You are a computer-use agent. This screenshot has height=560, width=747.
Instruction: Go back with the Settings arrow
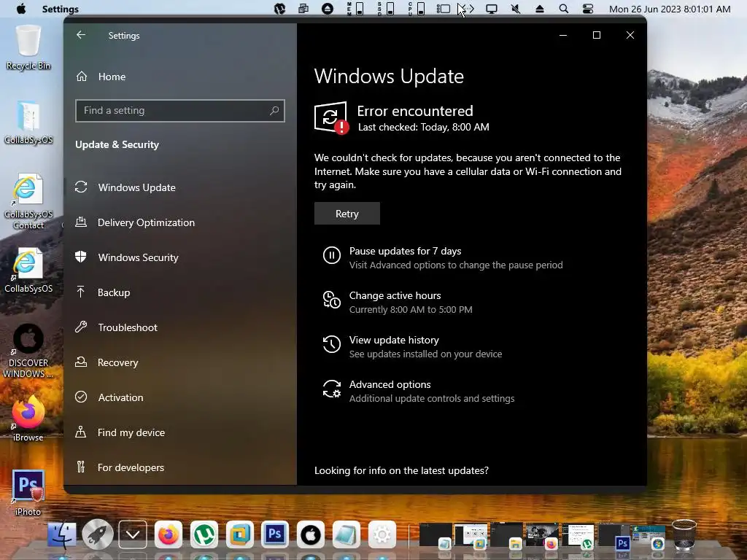click(81, 35)
